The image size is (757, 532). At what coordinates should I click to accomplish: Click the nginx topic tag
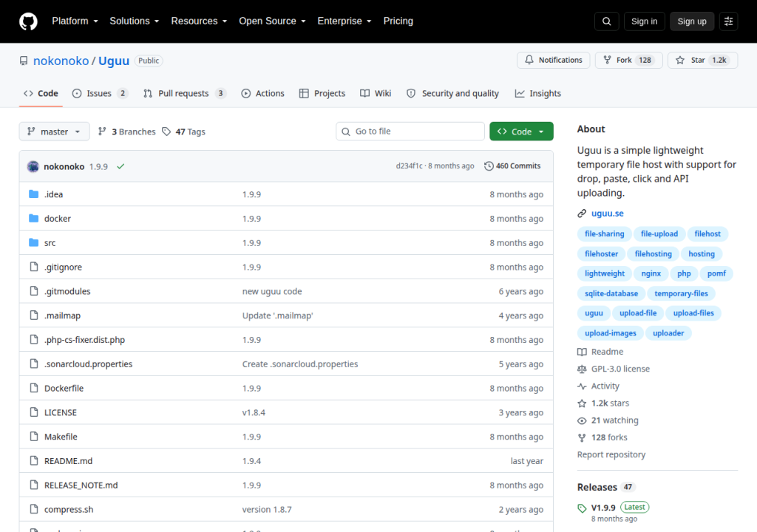[651, 273]
